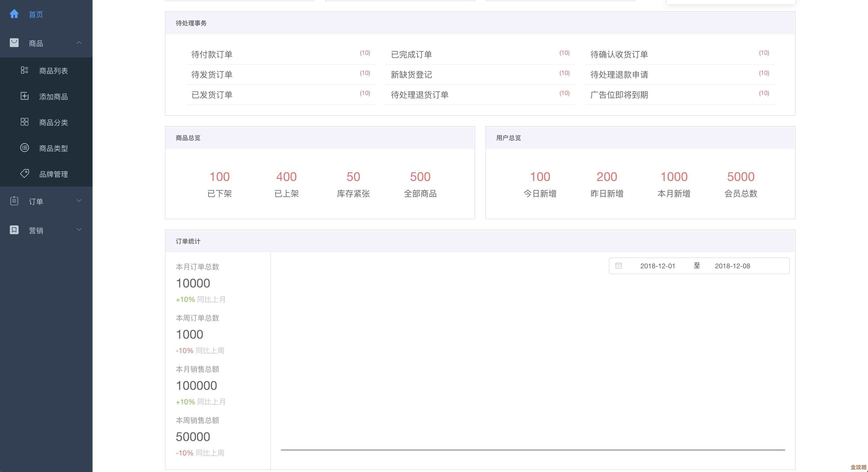Screen dimensions: 868x472
Task: Collapse the 商品 menu section
Action: pos(79,42)
